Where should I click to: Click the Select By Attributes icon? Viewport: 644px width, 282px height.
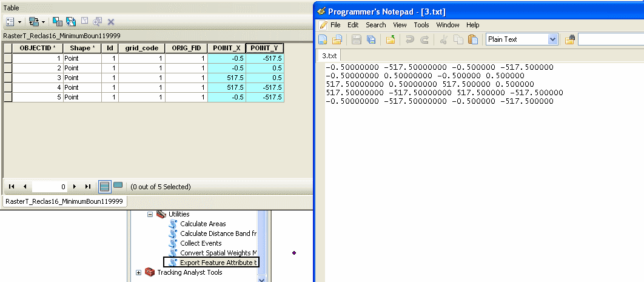[x=58, y=21]
